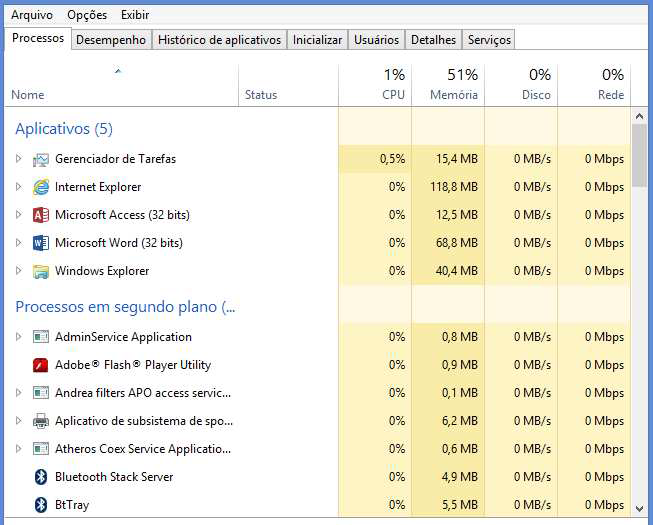Select the Windows Explorer process name
The height and width of the screenshot is (525, 653).
102,271
